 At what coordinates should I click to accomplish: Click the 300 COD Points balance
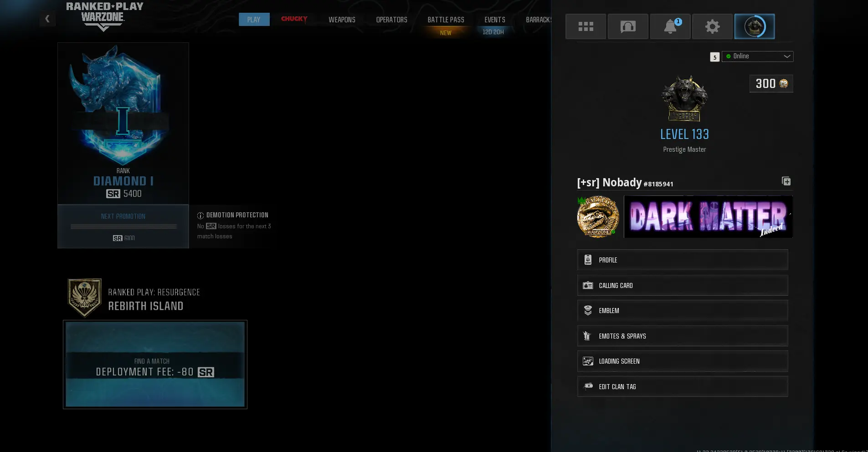[771, 83]
